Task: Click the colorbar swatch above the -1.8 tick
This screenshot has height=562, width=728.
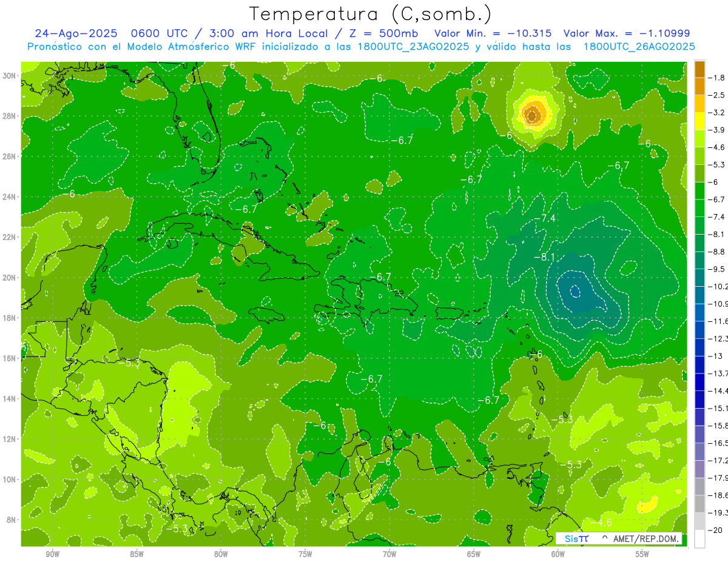Action: pyautogui.click(x=699, y=69)
